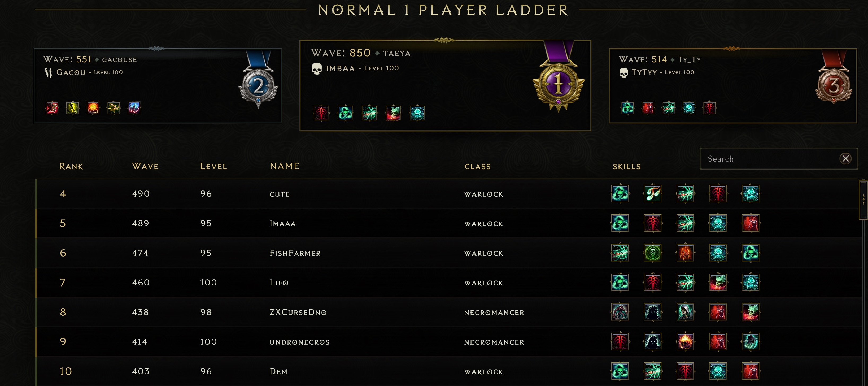The width and height of the screenshot is (868, 386).
Task: Click the bronze third-place medal
Action: click(833, 86)
